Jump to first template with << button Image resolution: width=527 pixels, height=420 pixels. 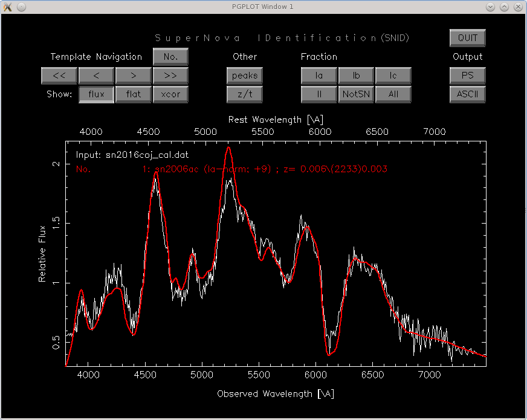click(x=59, y=76)
